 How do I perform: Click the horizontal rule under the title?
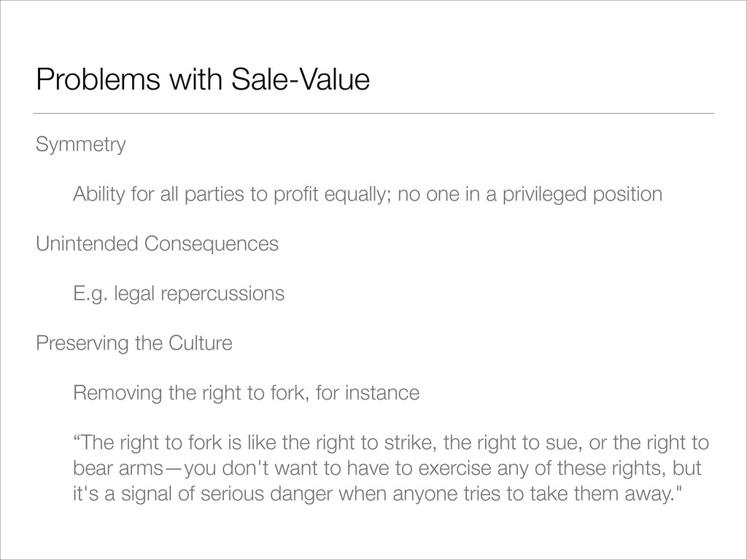click(373, 113)
